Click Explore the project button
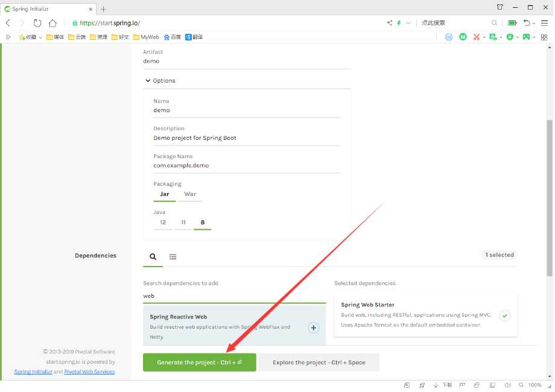 point(319,362)
